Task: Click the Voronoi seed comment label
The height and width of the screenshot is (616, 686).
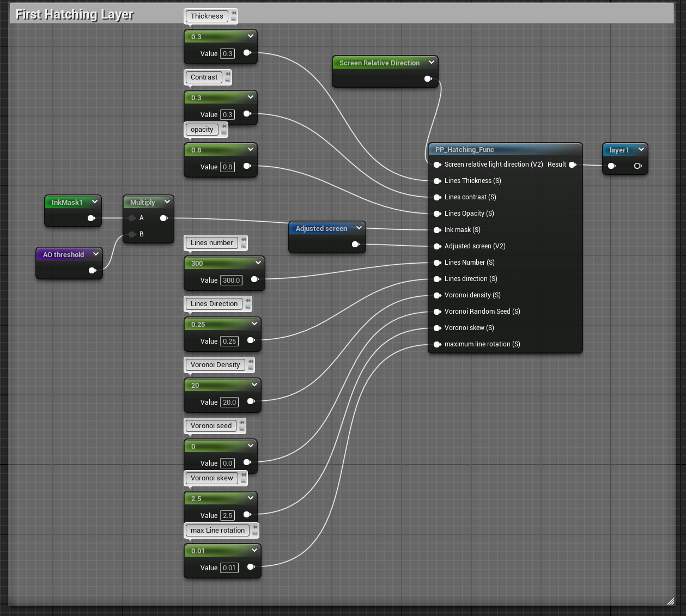Action: click(211, 426)
